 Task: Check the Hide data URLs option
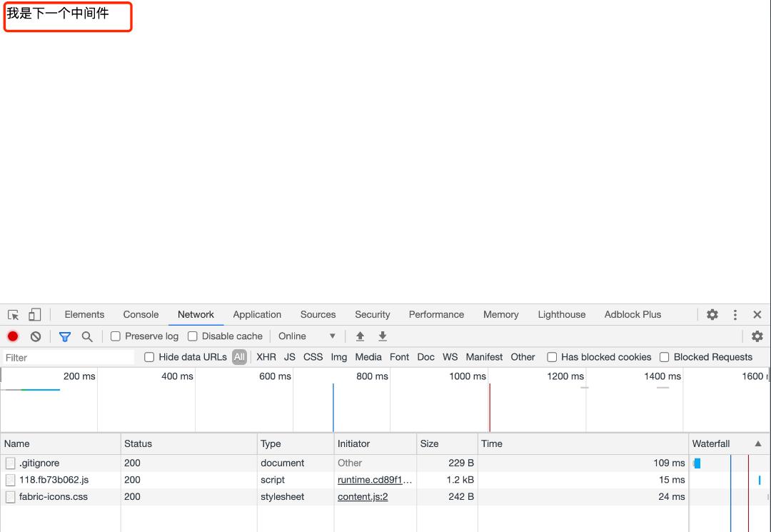(x=149, y=357)
